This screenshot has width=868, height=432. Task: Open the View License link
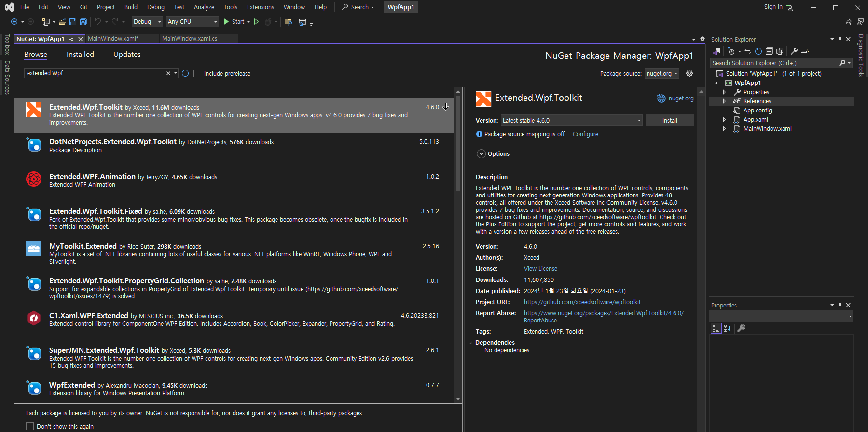click(540, 269)
